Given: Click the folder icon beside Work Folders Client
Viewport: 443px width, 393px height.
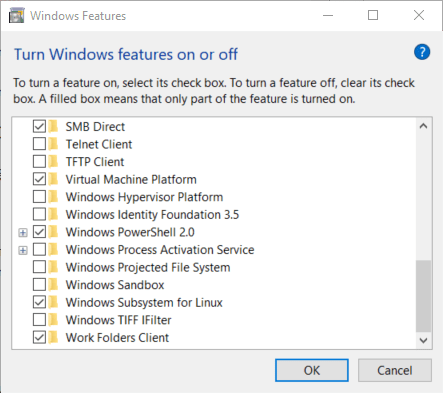Looking at the screenshot, I should [53, 337].
